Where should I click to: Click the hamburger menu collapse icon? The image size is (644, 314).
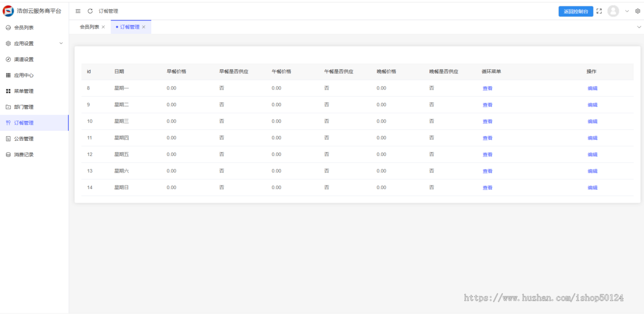pos(78,11)
